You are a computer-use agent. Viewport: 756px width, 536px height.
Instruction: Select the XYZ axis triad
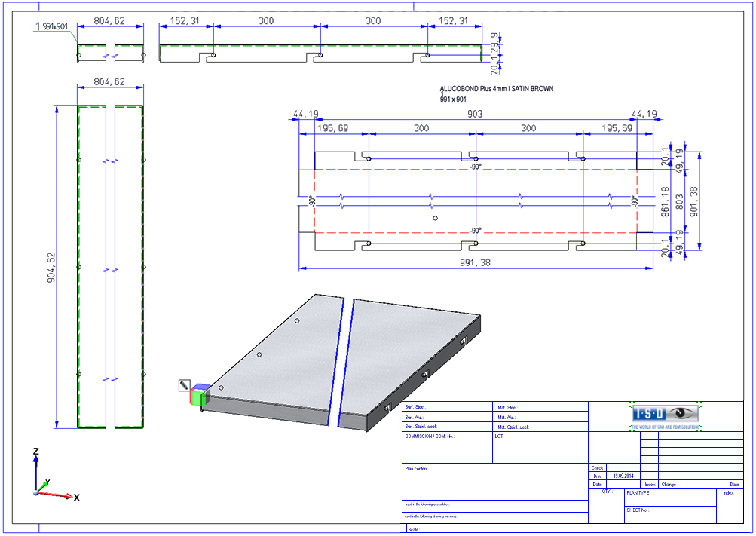point(54,475)
